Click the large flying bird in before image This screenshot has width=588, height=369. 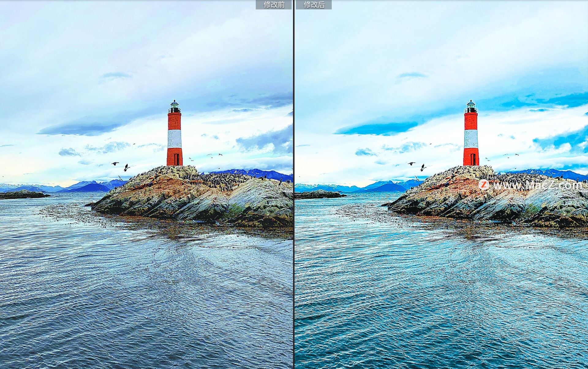tap(126, 168)
